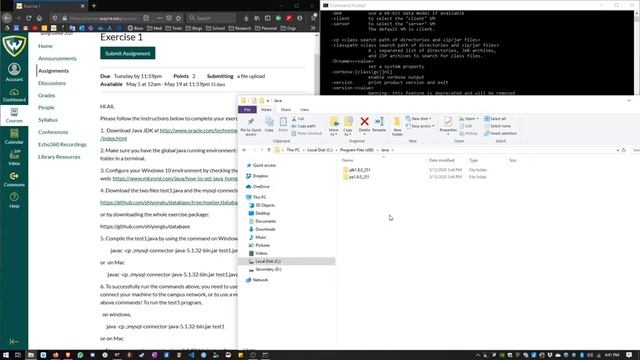The image size is (640, 360).
Task: Click Copy in Explorer clipboard group
Action: coord(269,124)
